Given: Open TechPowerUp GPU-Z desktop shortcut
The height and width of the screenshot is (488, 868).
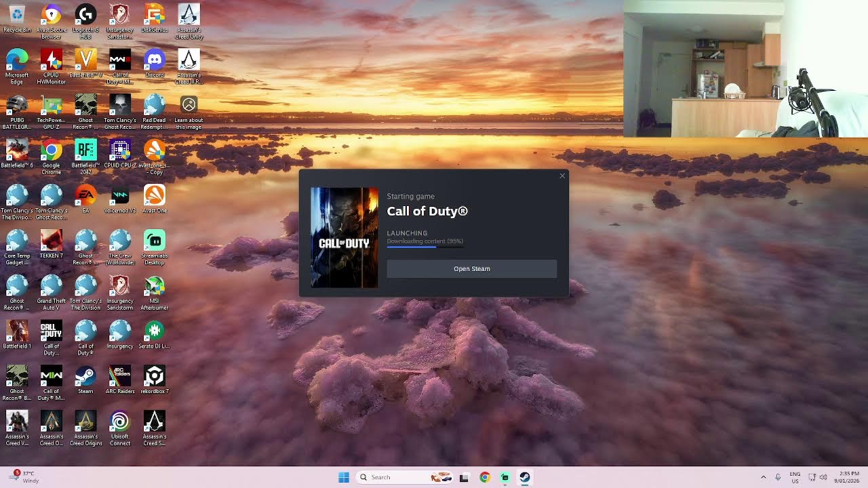Looking at the screenshot, I should pos(52,113).
